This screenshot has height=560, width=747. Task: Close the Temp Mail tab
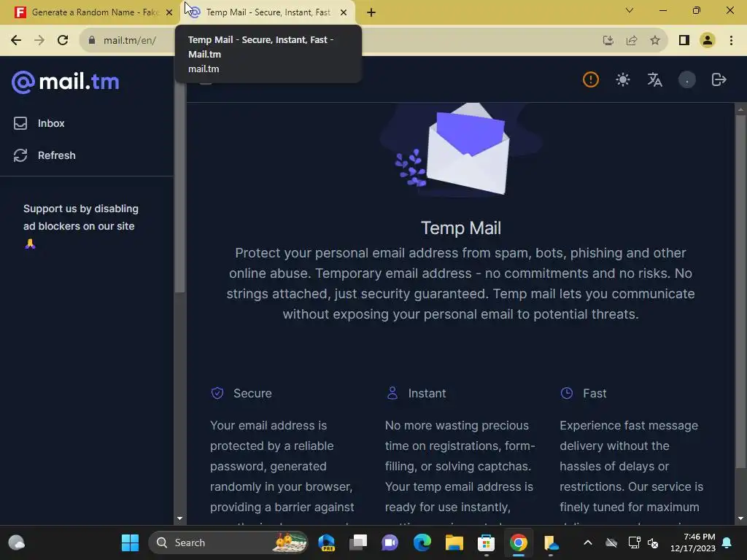(344, 12)
